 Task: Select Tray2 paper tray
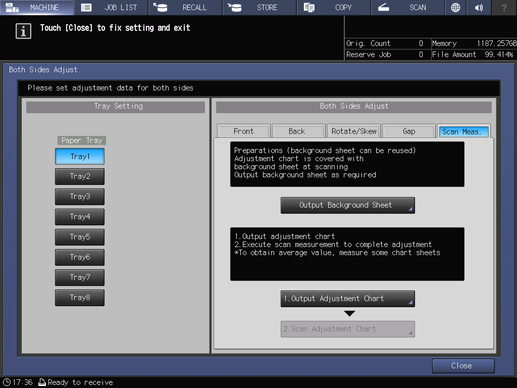click(x=80, y=176)
